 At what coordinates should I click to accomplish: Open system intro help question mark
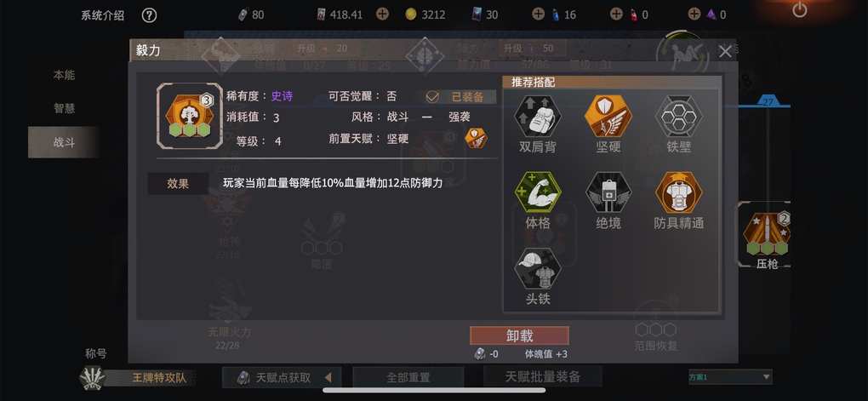tap(149, 15)
